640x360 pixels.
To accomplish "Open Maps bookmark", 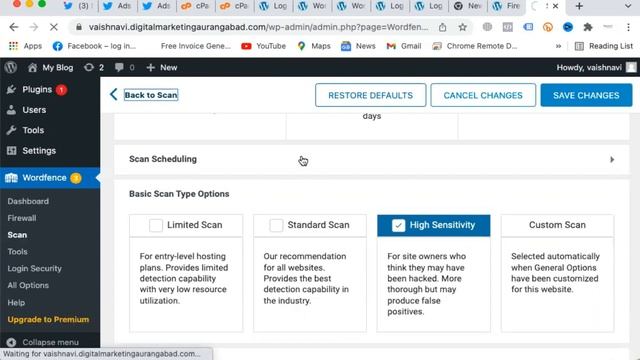I will 314,46.
